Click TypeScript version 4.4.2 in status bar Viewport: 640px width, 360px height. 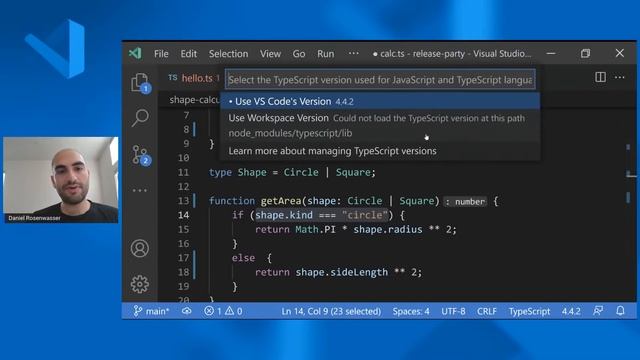tap(571, 311)
